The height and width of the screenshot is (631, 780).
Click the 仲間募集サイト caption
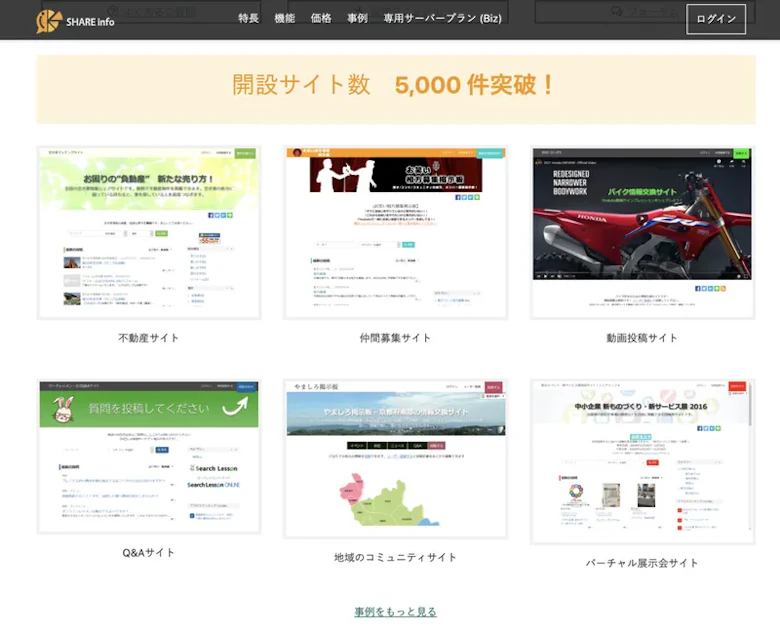click(395, 338)
